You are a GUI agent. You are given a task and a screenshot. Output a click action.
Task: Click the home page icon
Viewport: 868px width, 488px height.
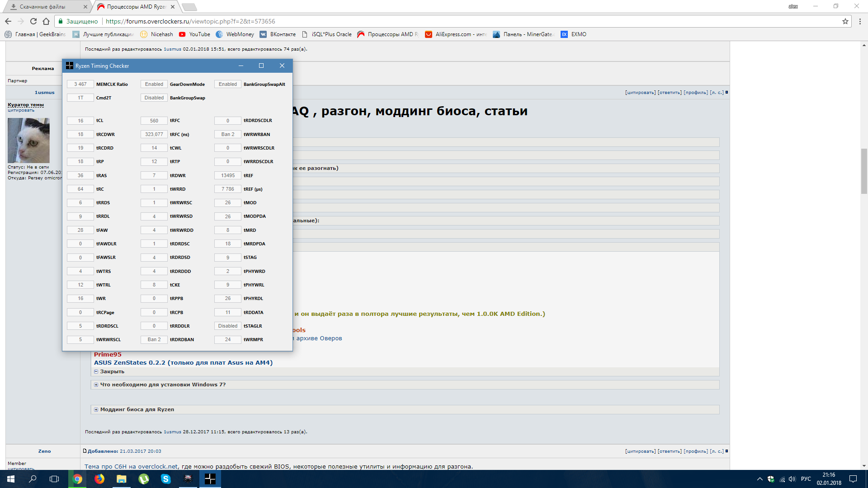(46, 21)
